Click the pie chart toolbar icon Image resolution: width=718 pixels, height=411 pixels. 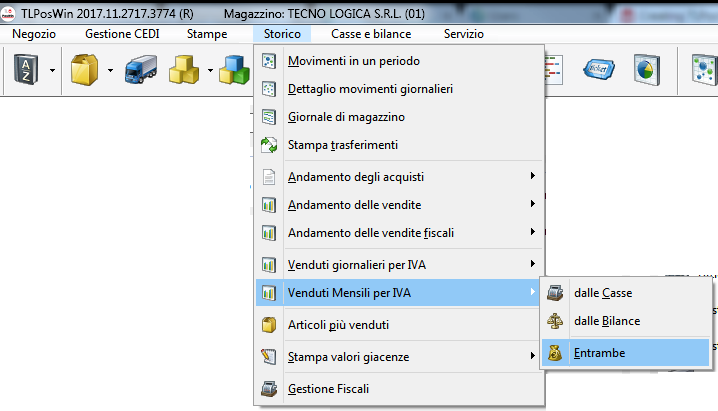click(x=643, y=70)
